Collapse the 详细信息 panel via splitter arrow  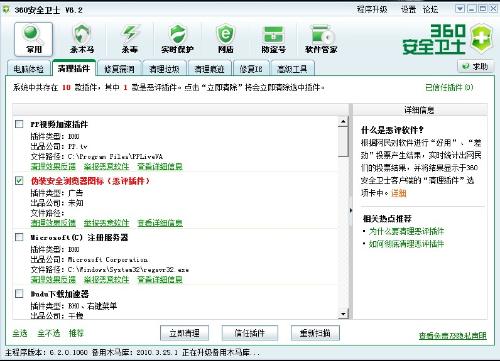click(351, 210)
